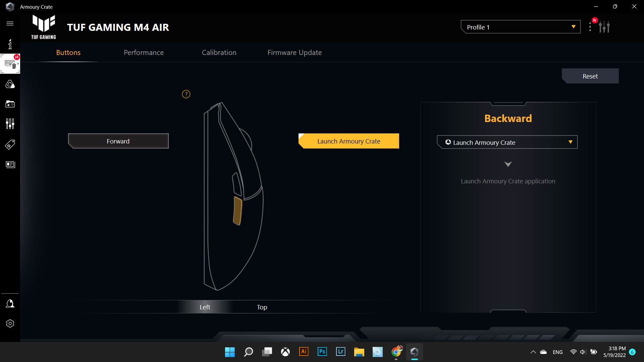644x362 pixels.
Task: Click the ENG language indicator
Action: 558,352
